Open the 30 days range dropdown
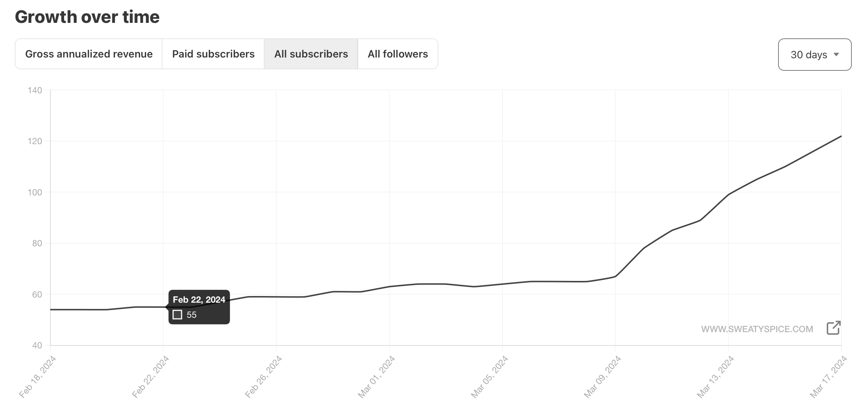Screen dimensions: 868x407 click(x=814, y=55)
